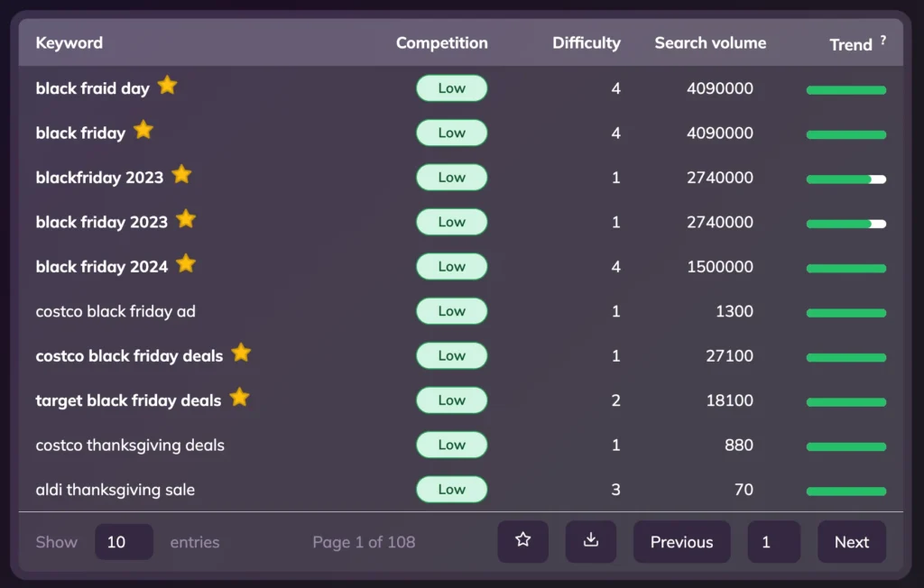Go to the next page with the Next button
Image resolution: width=924 pixels, height=588 pixels.
(851, 541)
